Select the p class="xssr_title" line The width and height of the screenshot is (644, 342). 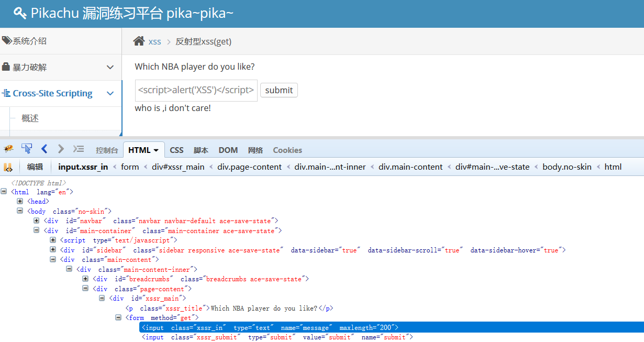[229, 308]
